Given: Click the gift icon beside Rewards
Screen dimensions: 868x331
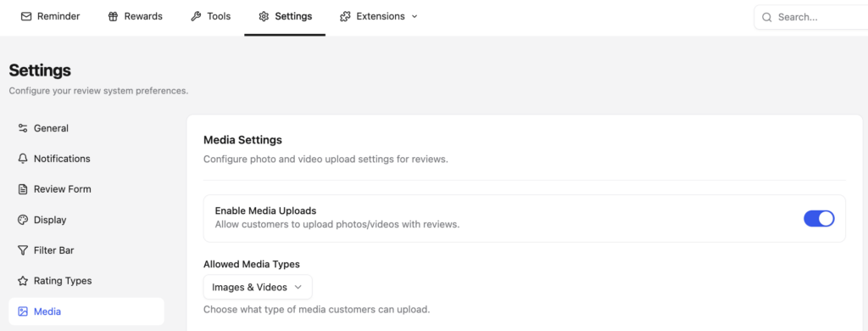Looking at the screenshot, I should (113, 17).
